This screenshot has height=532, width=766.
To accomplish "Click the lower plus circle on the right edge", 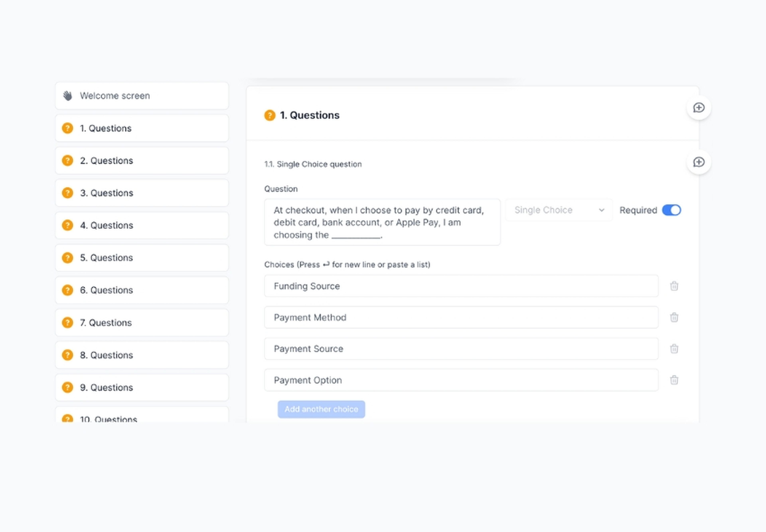I will (x=699, y=162).
